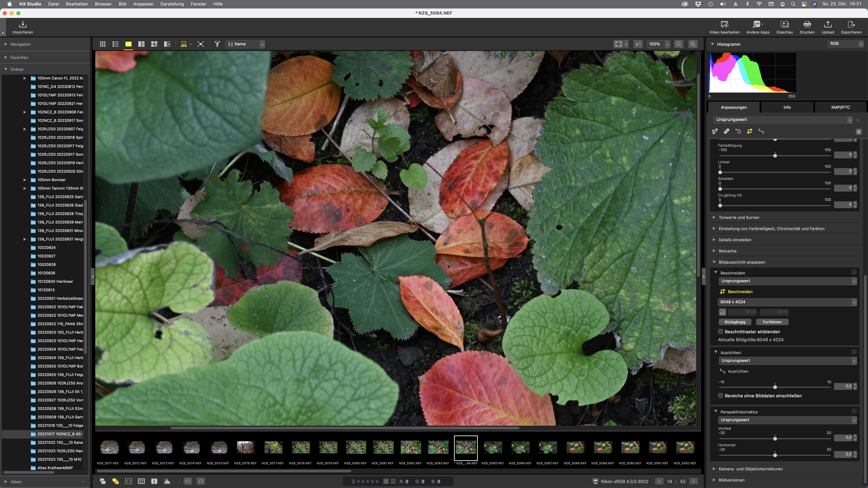Screen dimensions: 868x488
Task: Click the Fortfahren button
Action: (x=772, y=322)
